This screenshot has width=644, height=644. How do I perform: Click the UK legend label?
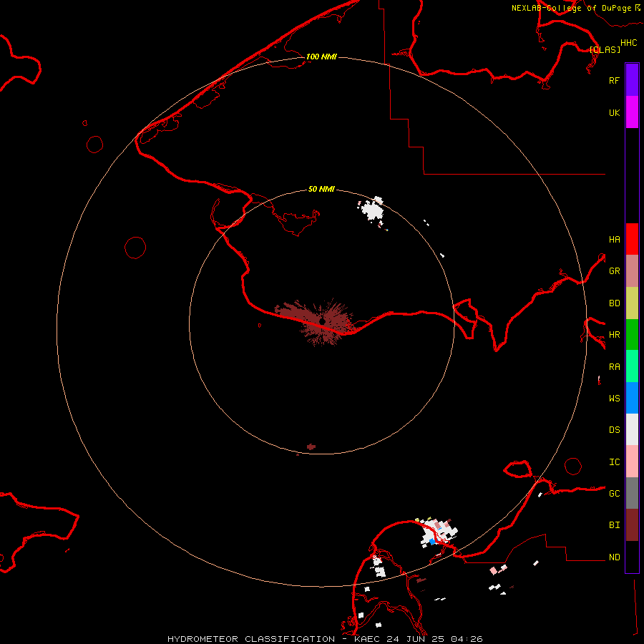tap(614, 112)
